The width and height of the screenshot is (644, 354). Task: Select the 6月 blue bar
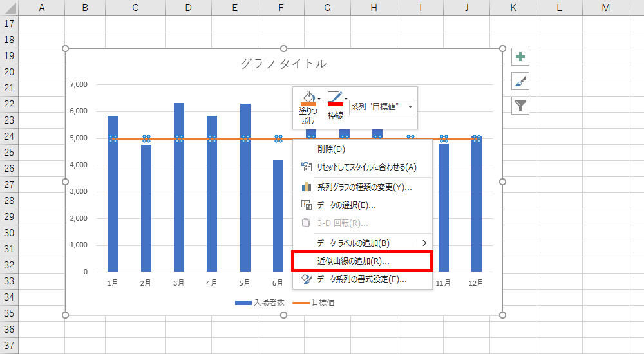(278, 216)
